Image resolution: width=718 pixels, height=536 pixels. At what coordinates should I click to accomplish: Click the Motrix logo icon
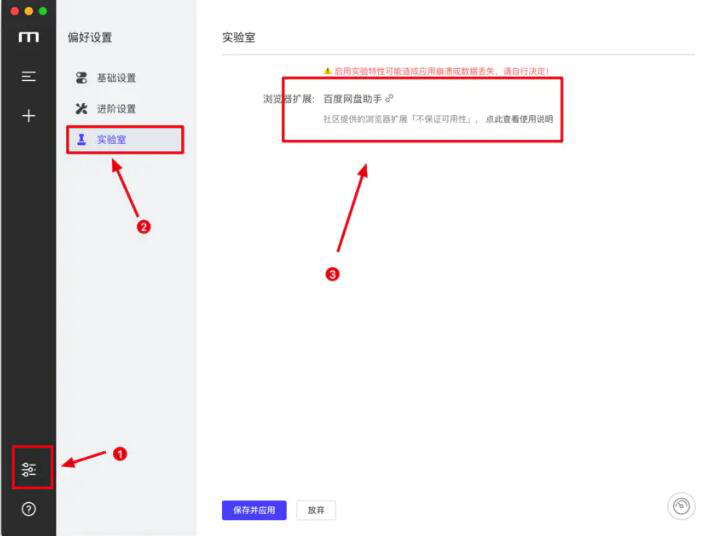point(28,37)
